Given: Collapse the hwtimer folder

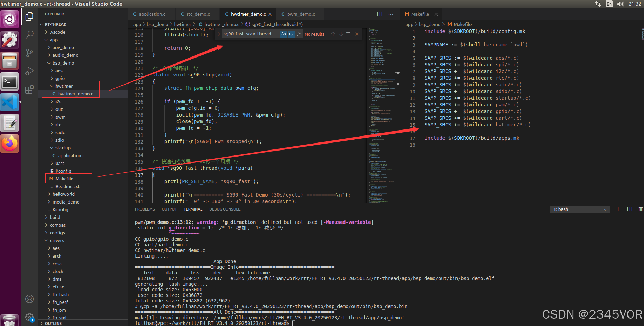Looking at the screenshot, I should [83, 86].
